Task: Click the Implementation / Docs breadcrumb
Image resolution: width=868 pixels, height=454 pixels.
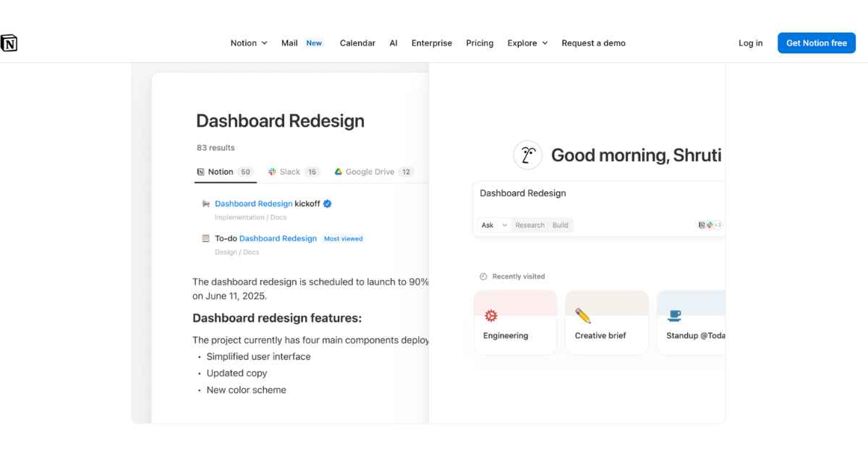Action: (x=250, y=217)
